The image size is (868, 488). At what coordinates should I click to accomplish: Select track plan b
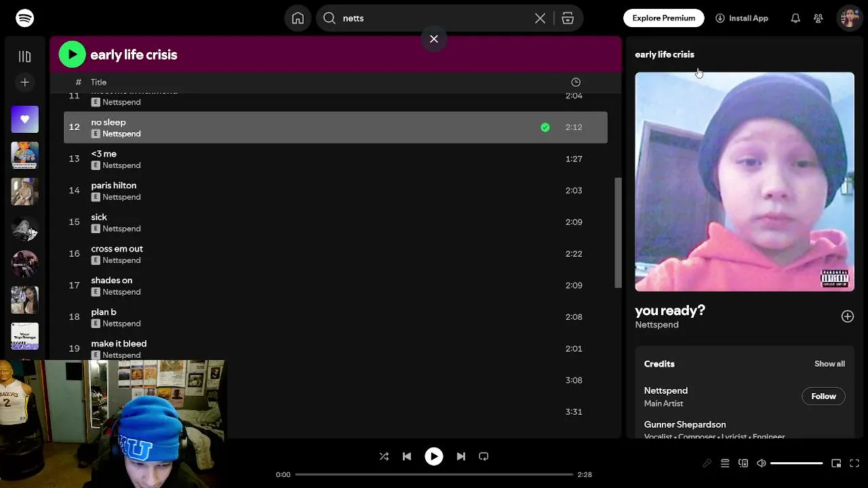click(x=336, y=317)
